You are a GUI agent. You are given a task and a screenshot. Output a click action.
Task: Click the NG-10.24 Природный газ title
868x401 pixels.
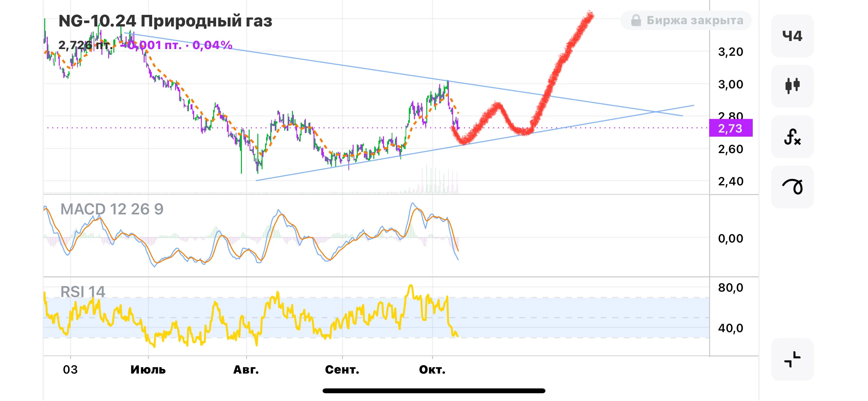[165, 21]
